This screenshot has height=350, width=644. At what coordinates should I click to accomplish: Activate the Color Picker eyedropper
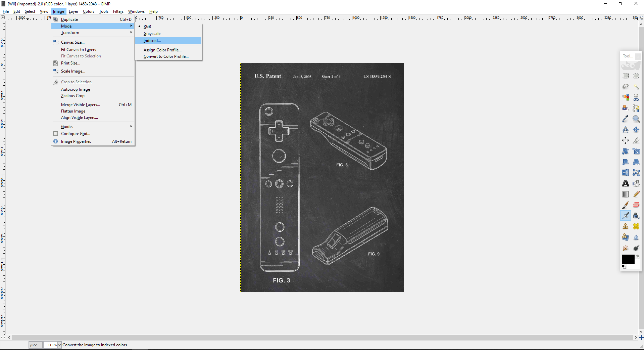tap(625, 119)
